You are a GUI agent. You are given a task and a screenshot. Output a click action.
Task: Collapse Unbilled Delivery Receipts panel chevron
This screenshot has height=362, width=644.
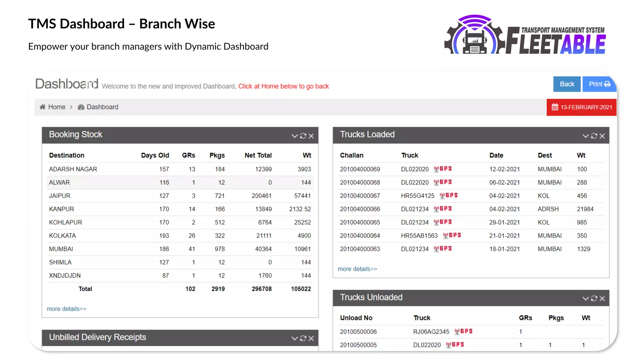coord(294,338)
